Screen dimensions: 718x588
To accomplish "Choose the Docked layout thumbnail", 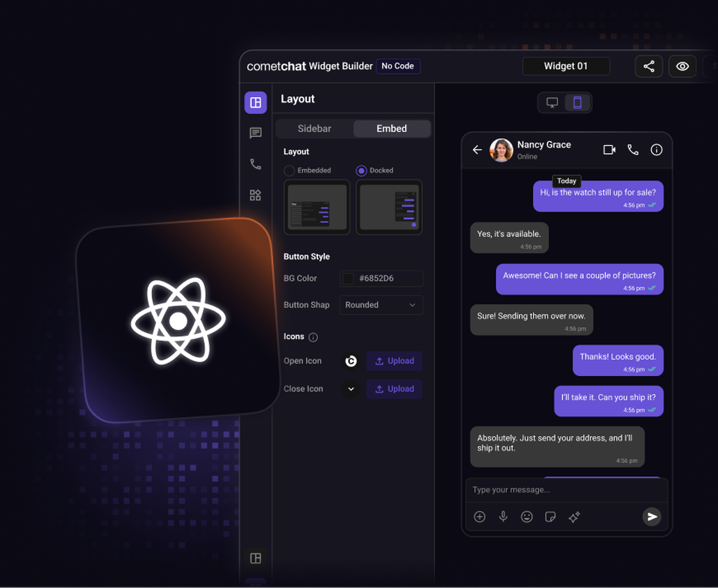I will (389, 207).
